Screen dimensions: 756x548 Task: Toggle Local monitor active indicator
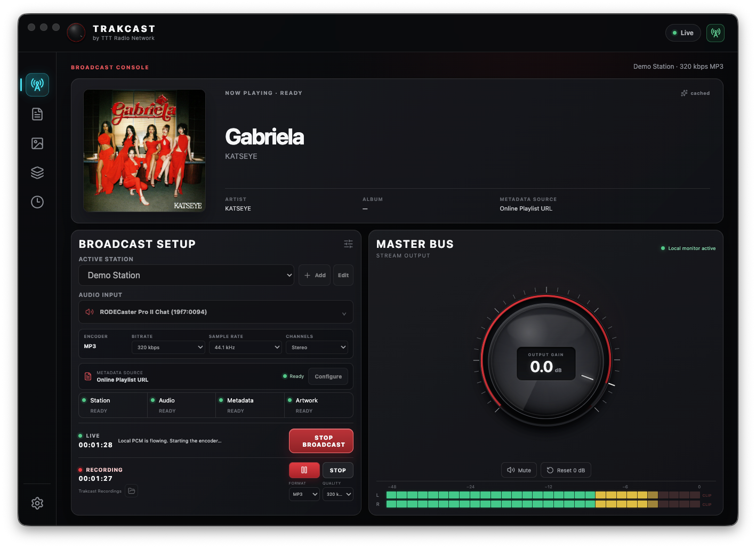coord(688,248)
